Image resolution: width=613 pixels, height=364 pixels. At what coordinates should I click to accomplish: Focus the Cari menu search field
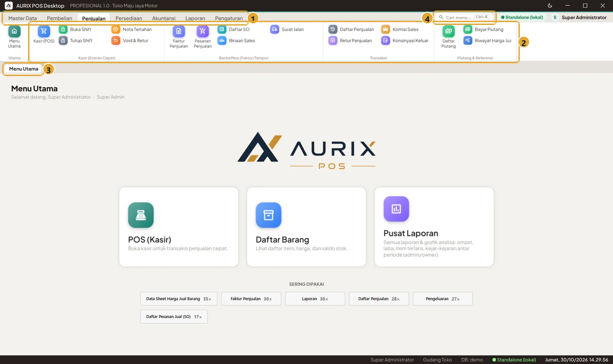pos(464,17)
